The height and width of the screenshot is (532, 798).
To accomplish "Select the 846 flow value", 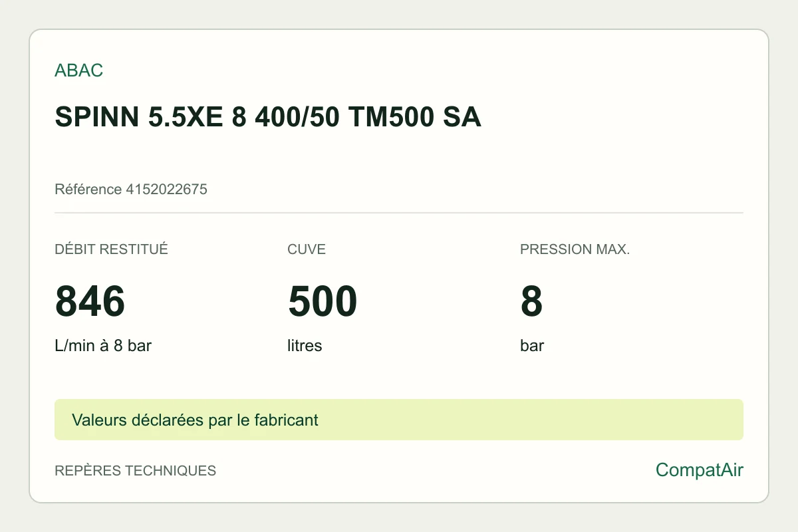I will coord(90,301).
